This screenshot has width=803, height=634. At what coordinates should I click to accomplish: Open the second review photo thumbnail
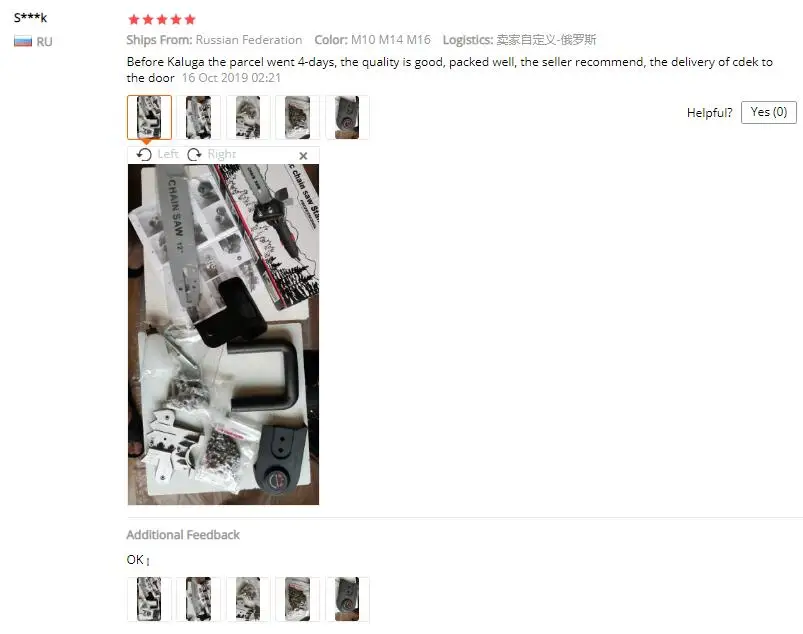(199, 117)
